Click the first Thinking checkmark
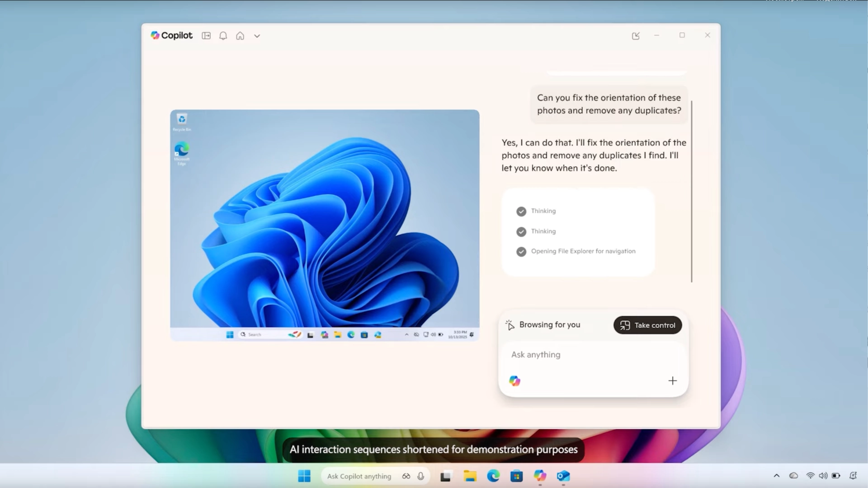 521,211
